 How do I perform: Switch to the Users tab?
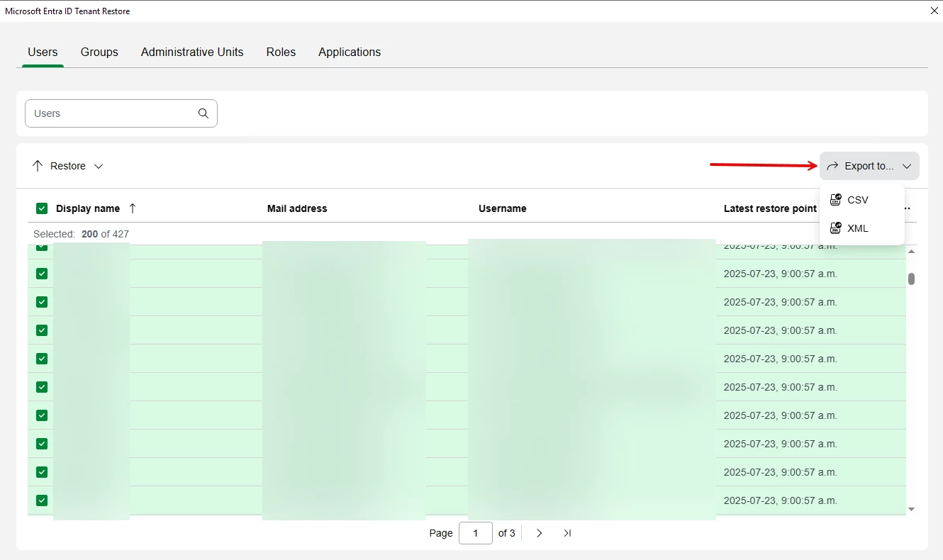coord(43,52)
